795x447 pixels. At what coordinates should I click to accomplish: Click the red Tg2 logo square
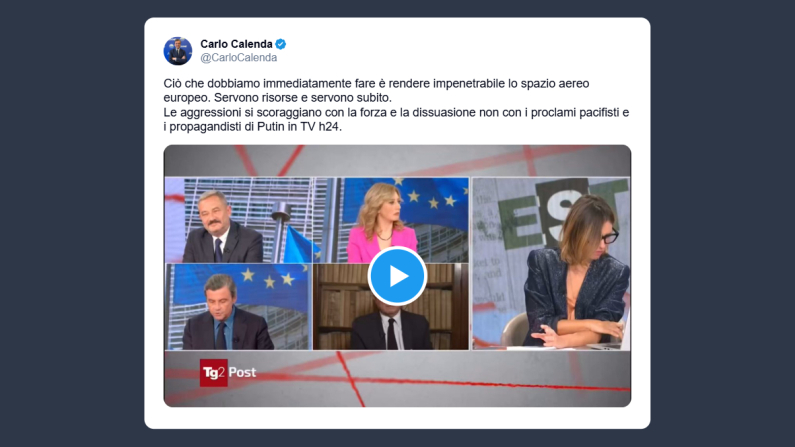coord(213,372)
